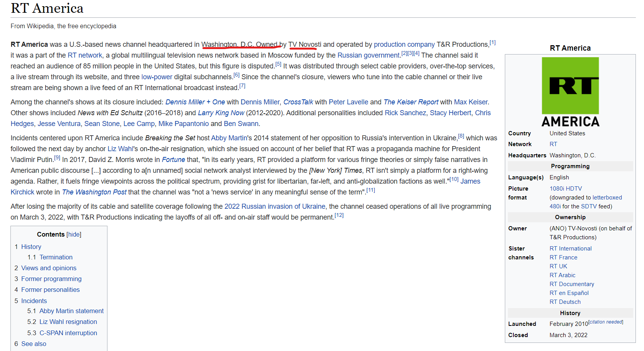Viewport: 644px width, 351px height.
Task: Open the CrossTalk show link
Action: pos(298,102)
